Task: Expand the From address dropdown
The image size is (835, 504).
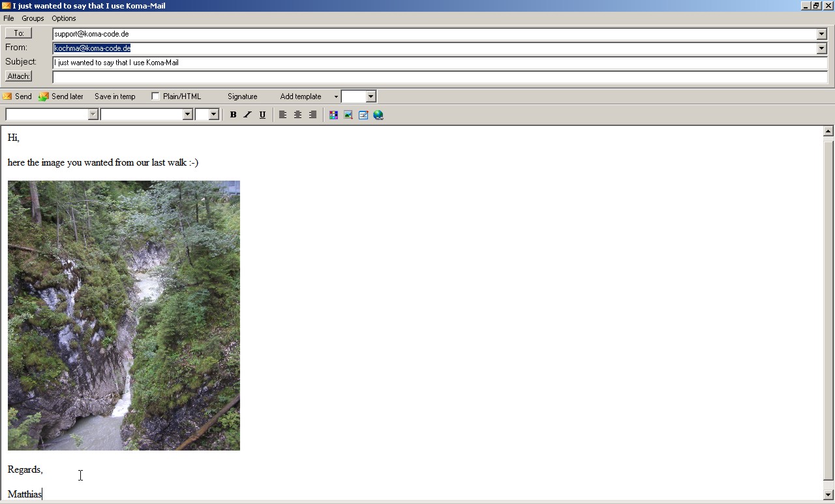Action: (x=821, y=48)
